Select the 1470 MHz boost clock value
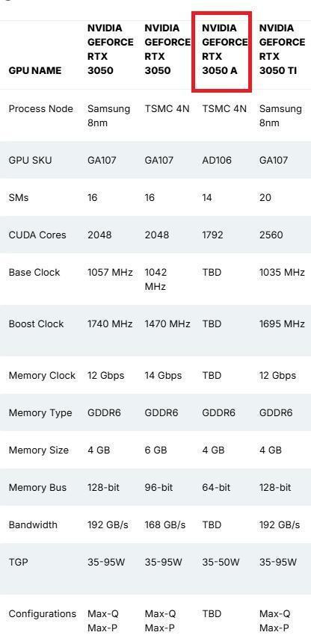 coord(167,323)
